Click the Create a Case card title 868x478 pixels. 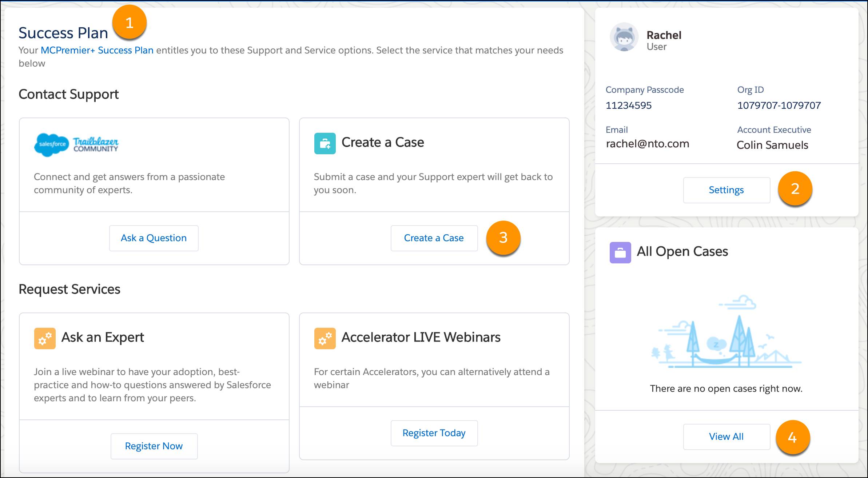point(383,142)
